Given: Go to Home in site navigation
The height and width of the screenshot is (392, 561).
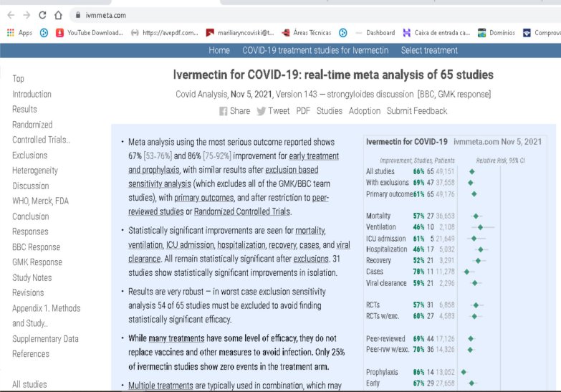Looking at the screenshot, I should pyautogui.click(x=219, y=50).
